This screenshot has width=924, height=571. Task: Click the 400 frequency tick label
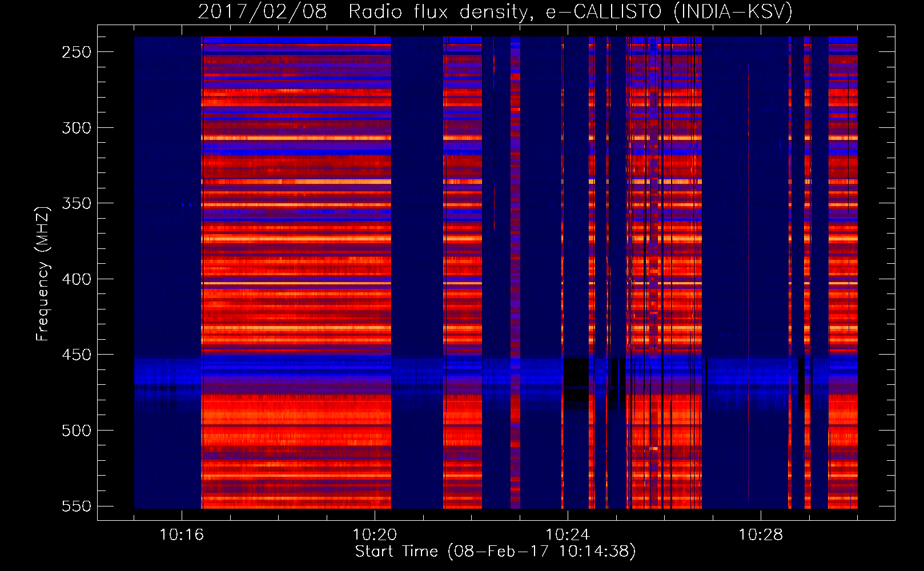[77, 279]
